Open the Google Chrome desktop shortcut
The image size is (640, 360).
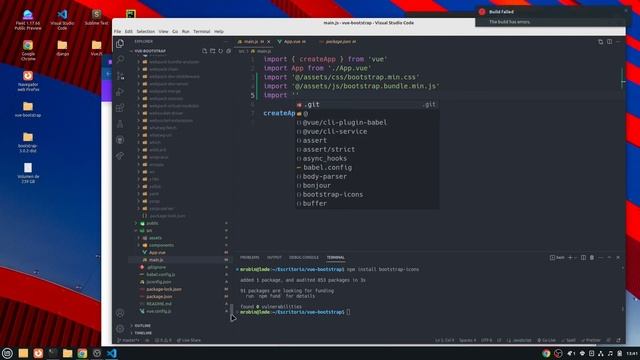[x=28, y=51]
